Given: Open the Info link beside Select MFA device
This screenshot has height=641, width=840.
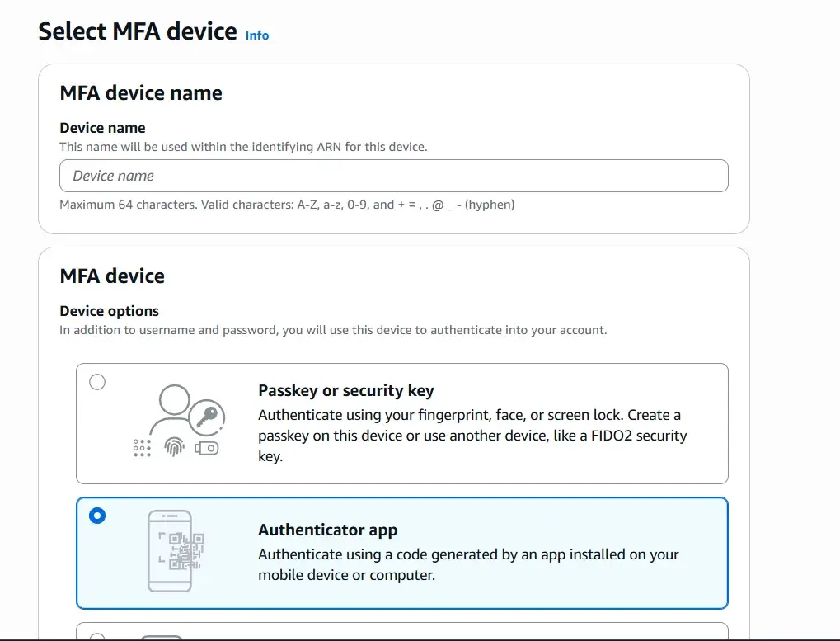Looking at the screenshot, I should click(256, 35).
